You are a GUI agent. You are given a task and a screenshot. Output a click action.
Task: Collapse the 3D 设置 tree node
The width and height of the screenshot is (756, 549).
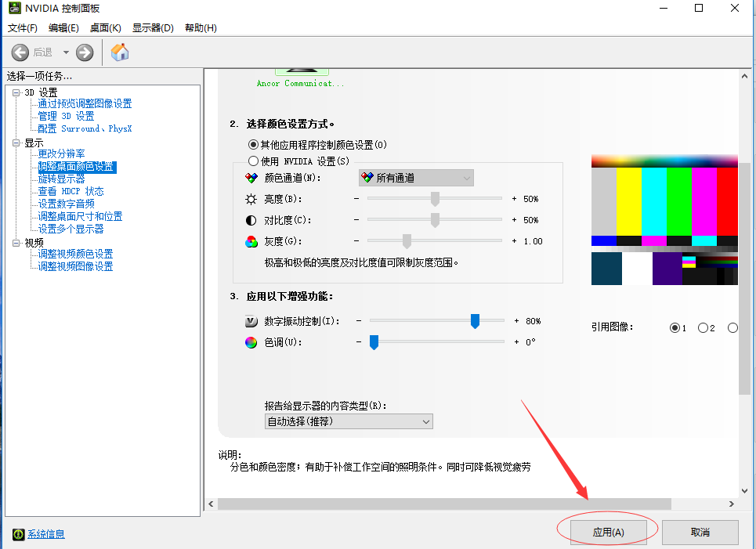(16, 92)
